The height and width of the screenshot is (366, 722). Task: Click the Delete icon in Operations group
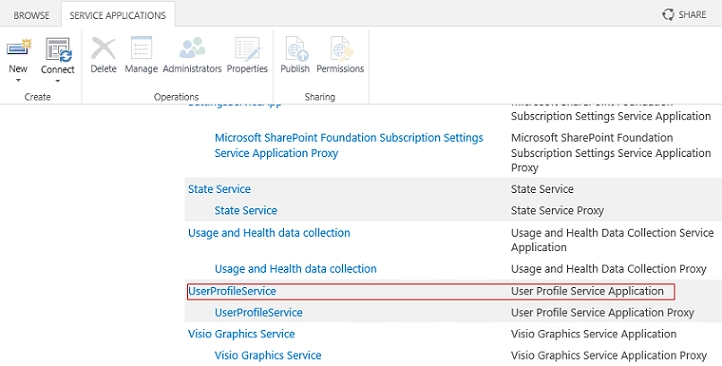(103, 49)
